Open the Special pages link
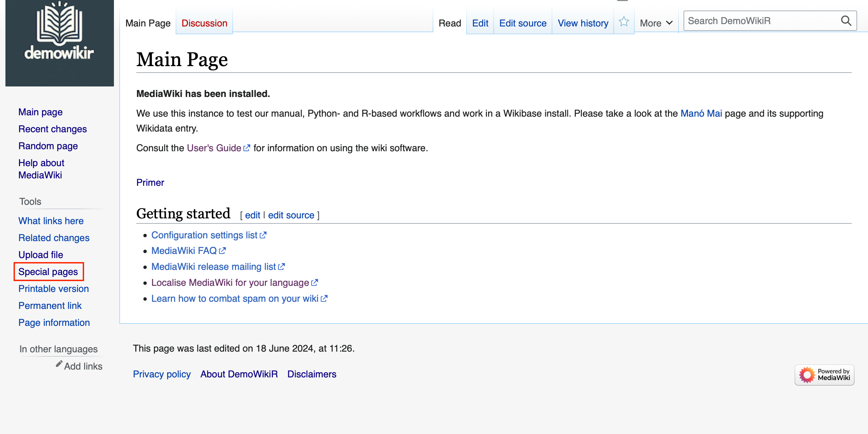Viewport: 868px width, 434px height. (x=48, y=272)
